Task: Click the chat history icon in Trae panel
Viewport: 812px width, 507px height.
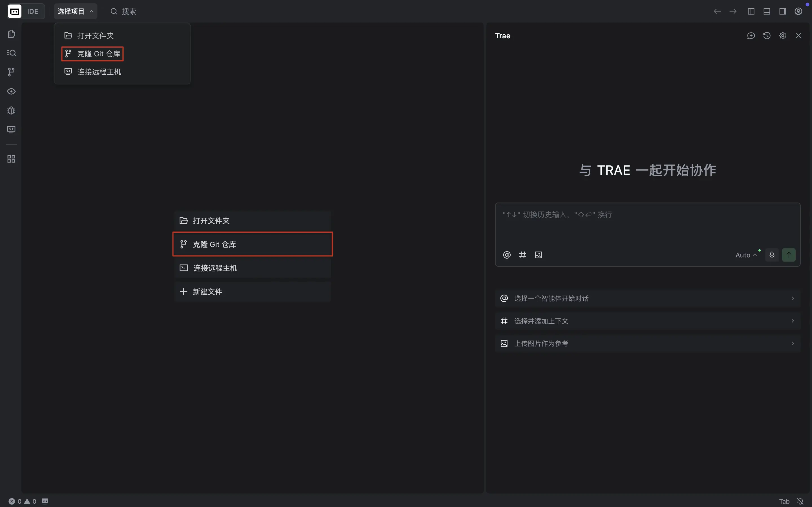Action: 767,35
